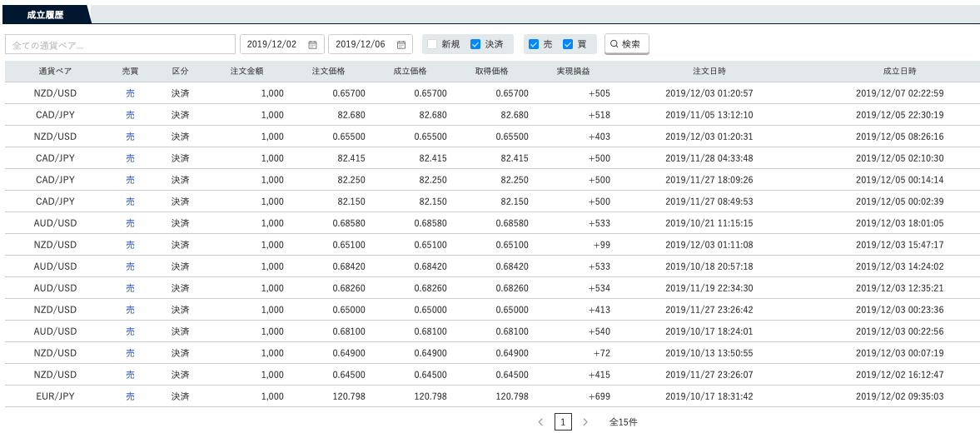The height and width of the screenshot is (443, 980).
Task: Click order time 2019/11/27 23:26:42
Action: (709, 310)
